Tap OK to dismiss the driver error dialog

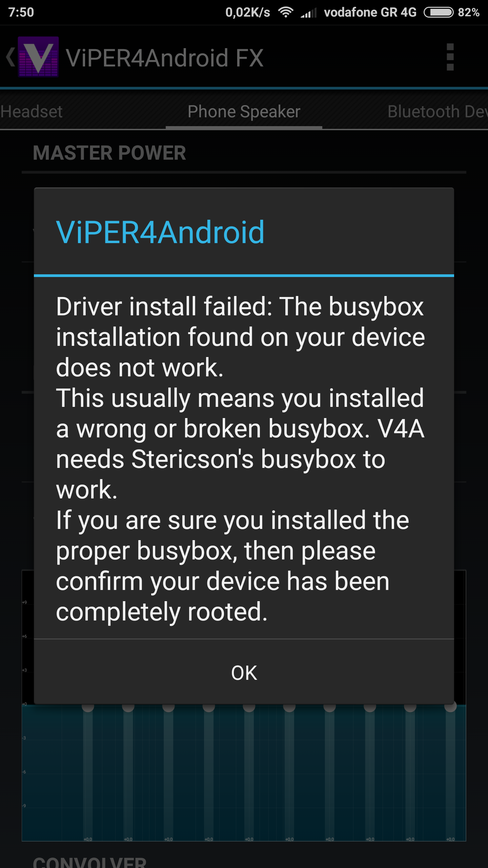(x=244, y=673)
